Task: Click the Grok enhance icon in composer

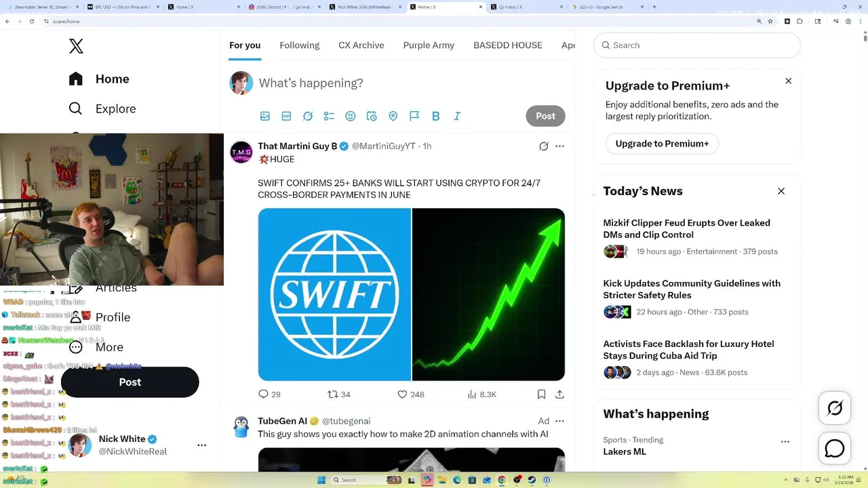Action: click(308, 116)
